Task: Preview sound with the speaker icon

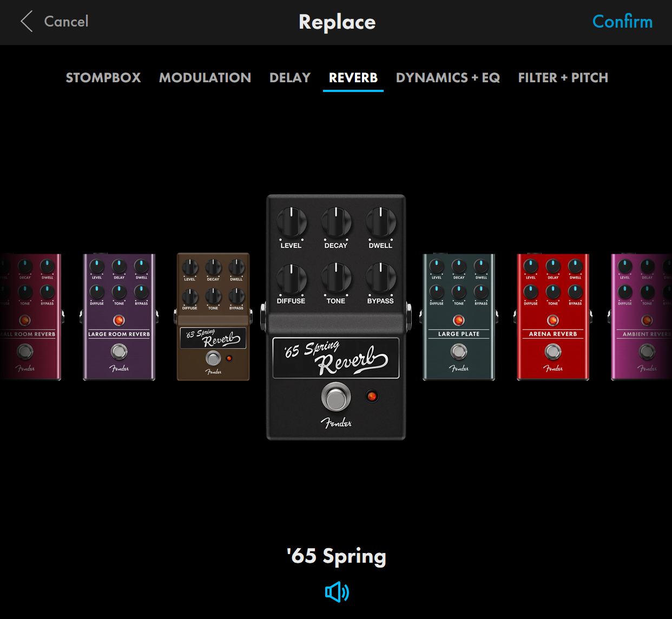Action: pyautogui.click(x=337, y=592)
